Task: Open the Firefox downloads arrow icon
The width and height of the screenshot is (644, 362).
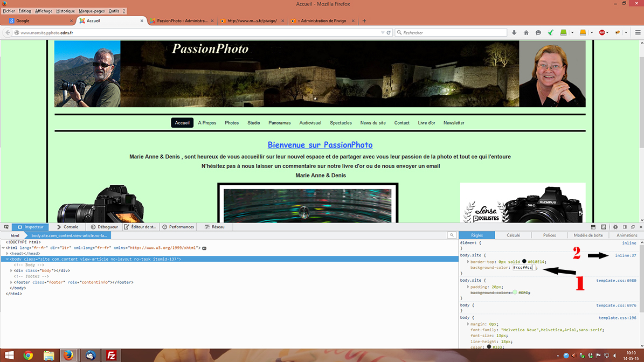Action: point(514,33)
